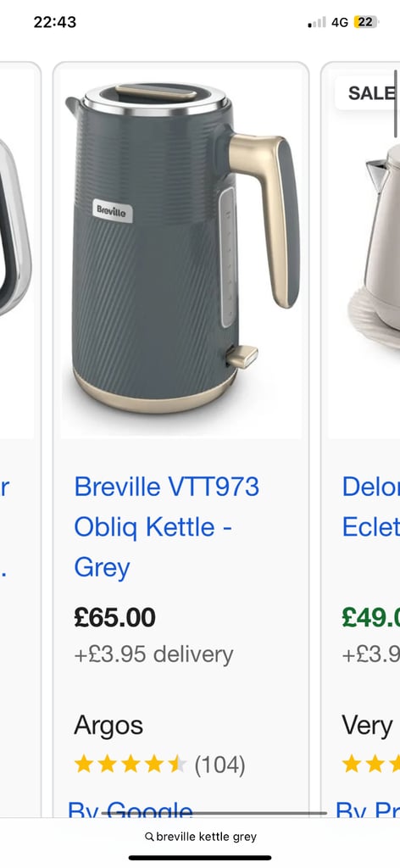Click the (104) reviews count

(219, 765)
